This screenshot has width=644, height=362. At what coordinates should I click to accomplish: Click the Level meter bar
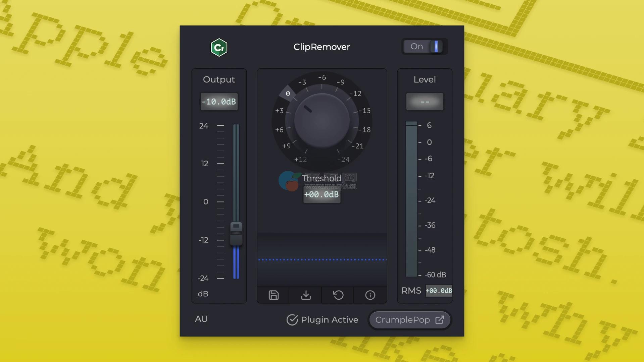[411, 200]
